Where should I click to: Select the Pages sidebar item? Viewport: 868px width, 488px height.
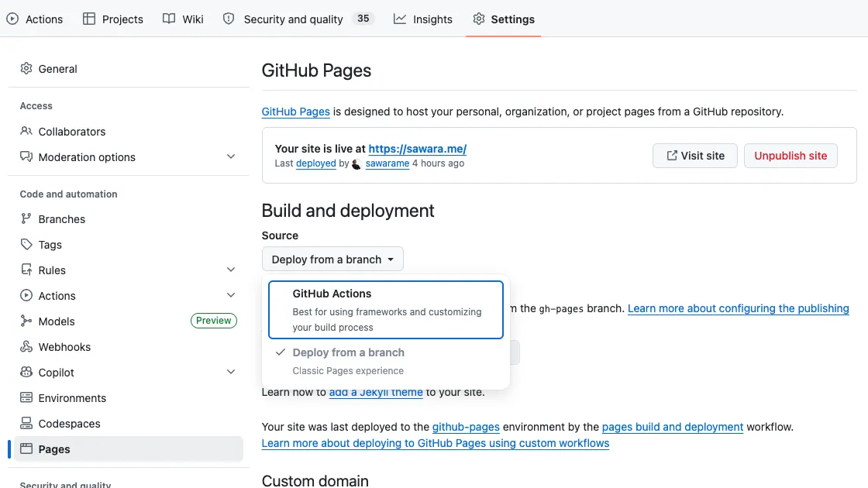[129, 448]
